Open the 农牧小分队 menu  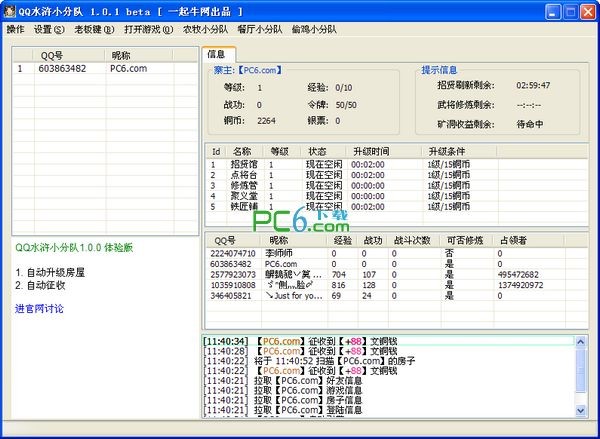pos(205,29)
